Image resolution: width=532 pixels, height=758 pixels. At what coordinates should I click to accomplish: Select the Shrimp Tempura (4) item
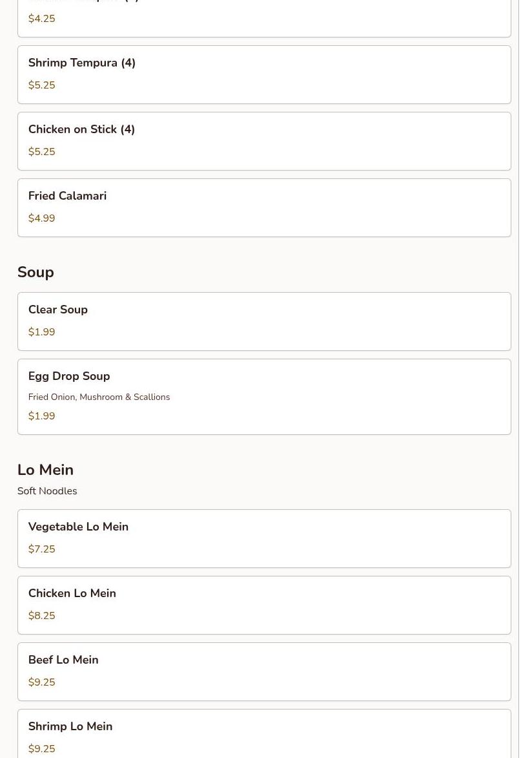coord(264,74)
